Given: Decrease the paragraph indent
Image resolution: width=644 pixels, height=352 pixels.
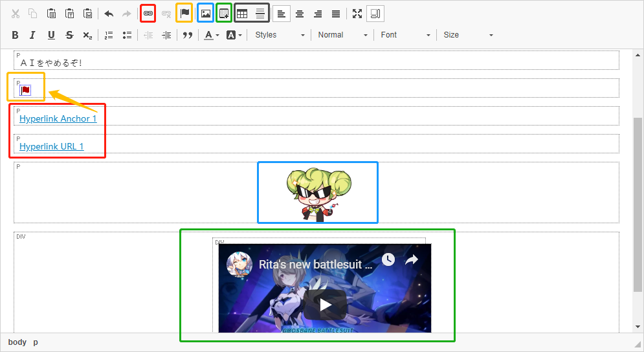Looking at the screenshot, I should point(148,35).
